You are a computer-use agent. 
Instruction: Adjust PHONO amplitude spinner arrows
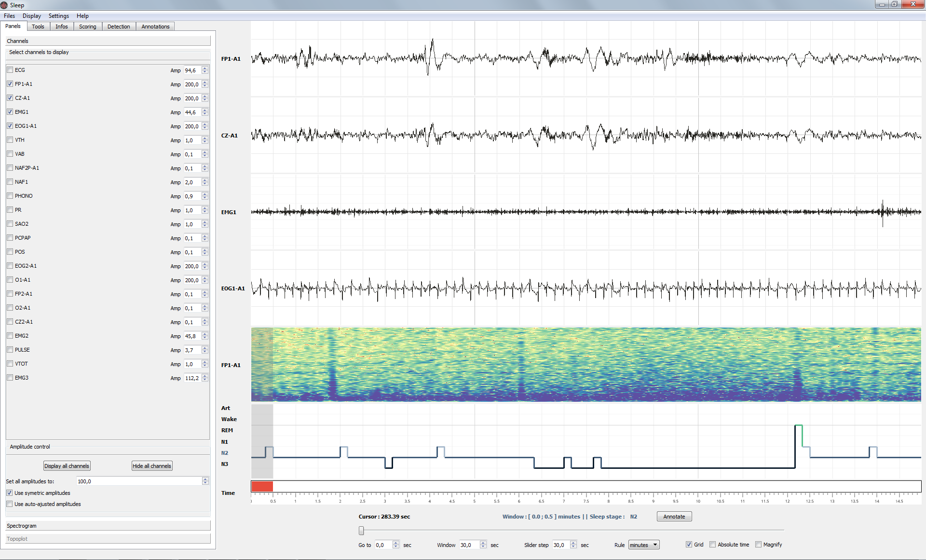[x=205, y=196]
